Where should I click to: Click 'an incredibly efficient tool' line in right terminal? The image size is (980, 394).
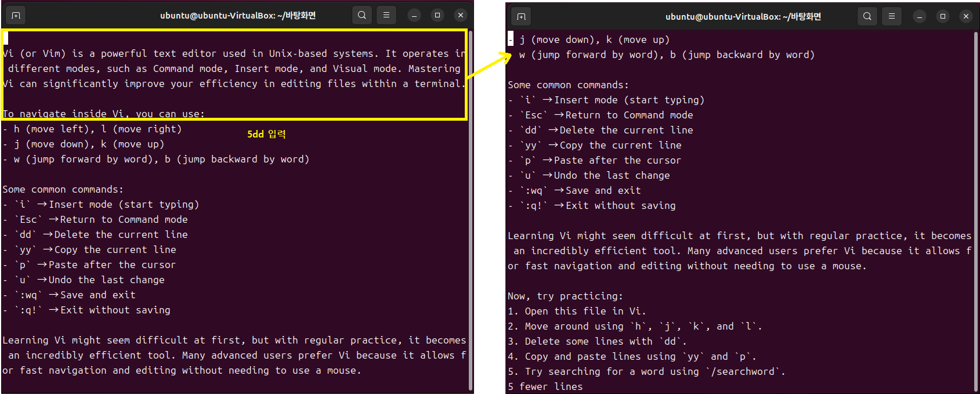743,251
